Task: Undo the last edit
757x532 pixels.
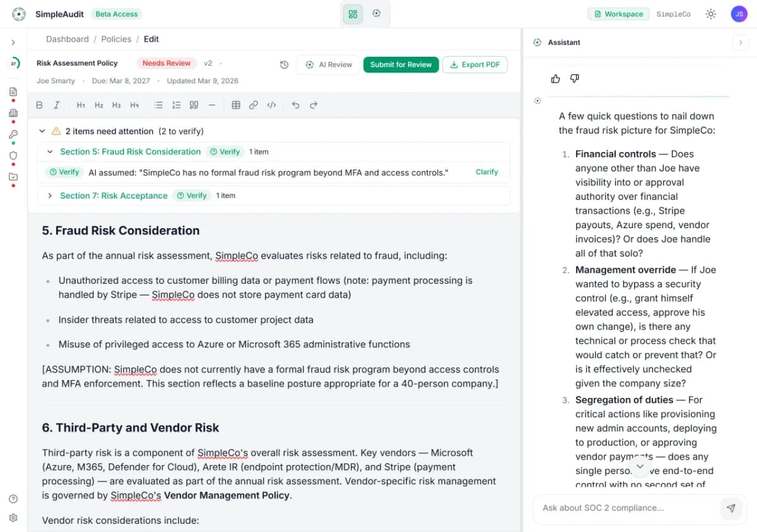Action: click(x=295, y=105)
